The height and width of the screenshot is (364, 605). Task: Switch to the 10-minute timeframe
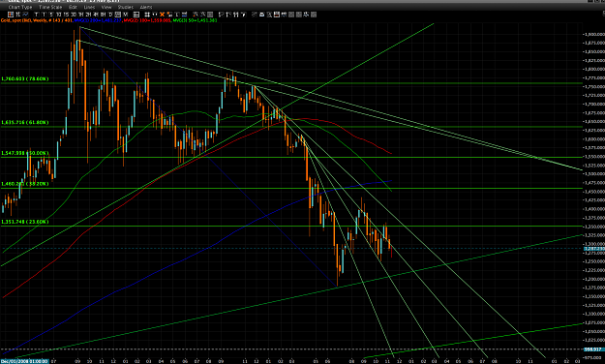click(59, 15)
